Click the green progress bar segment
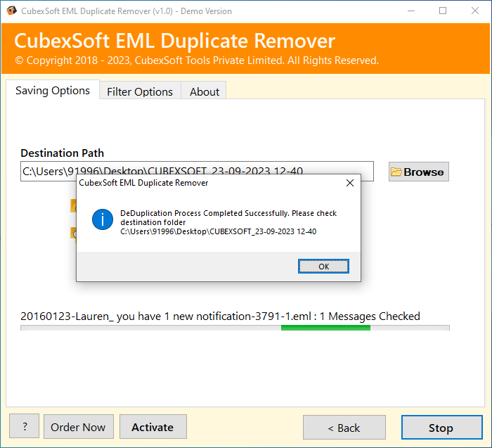This screenshot has width=492, height=448. pyautogui.click(x=325, y=328)
